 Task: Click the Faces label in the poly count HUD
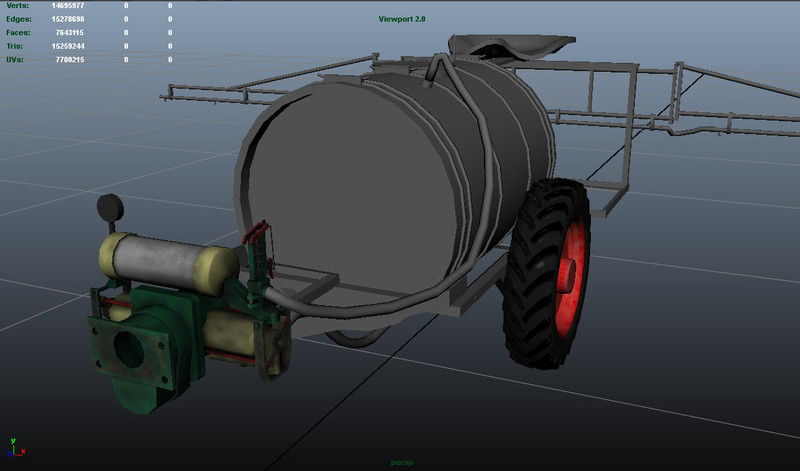click(x=18, y=33)
